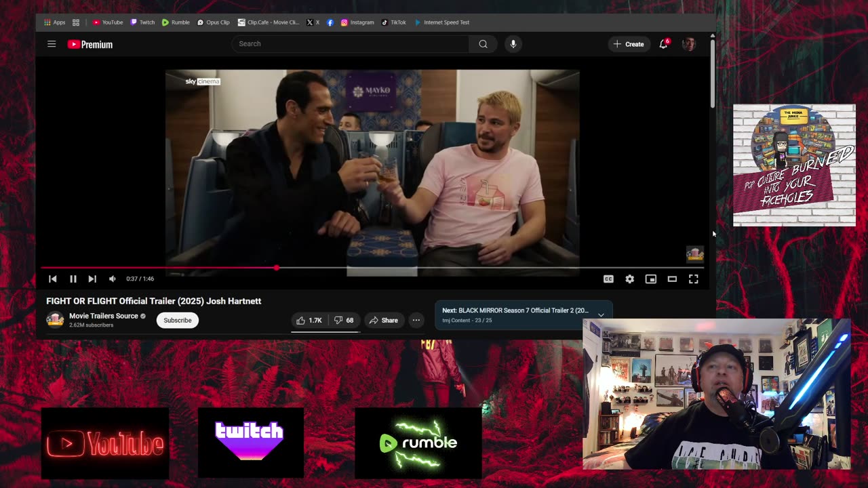The height and width of the screenshot is (488, 868).
Task: Open the YouTube guide hamburger menu
Action: pyautogui.click(x=52, y=44)
